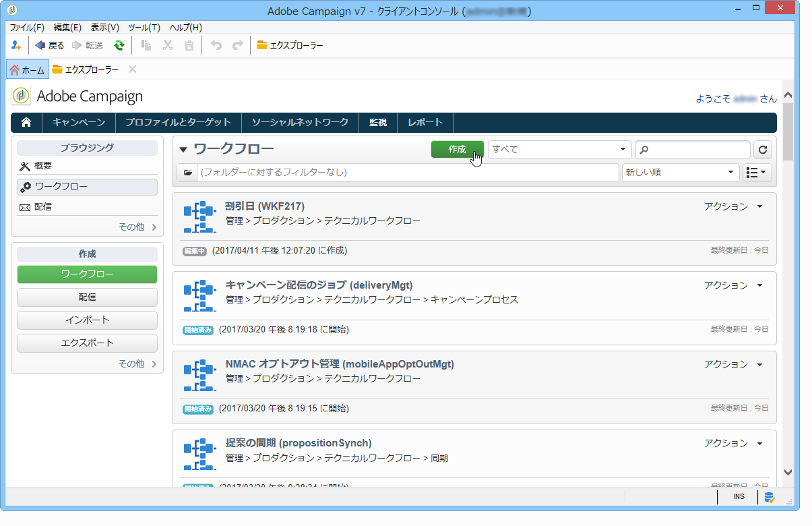Click the folder filter icon

coord(187,173)
